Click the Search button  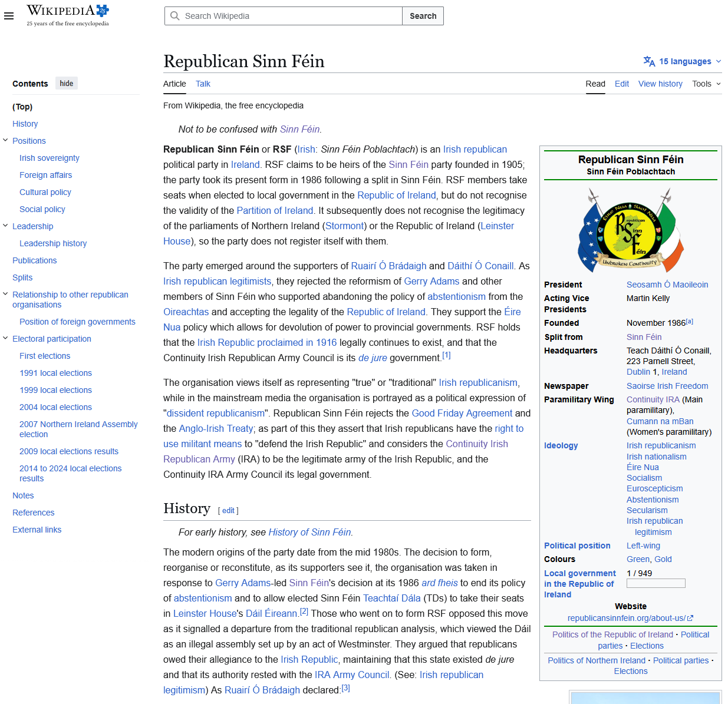pyautogui.click(x=423, y=16)
